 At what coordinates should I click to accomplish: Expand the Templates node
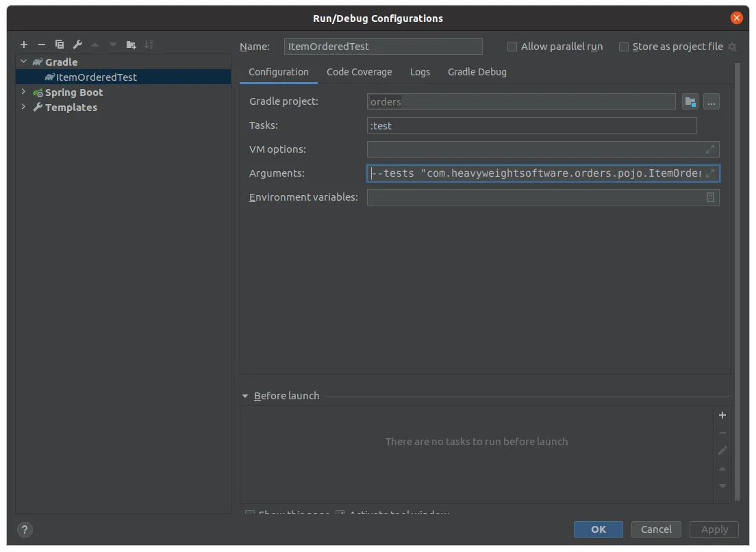coord(24,107)
